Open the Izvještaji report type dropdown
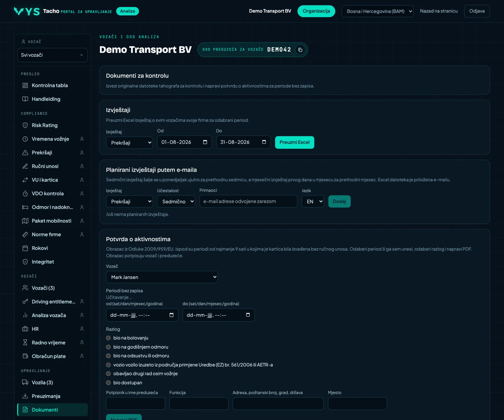This screenshot has width=504, height=420. [129, 143]
